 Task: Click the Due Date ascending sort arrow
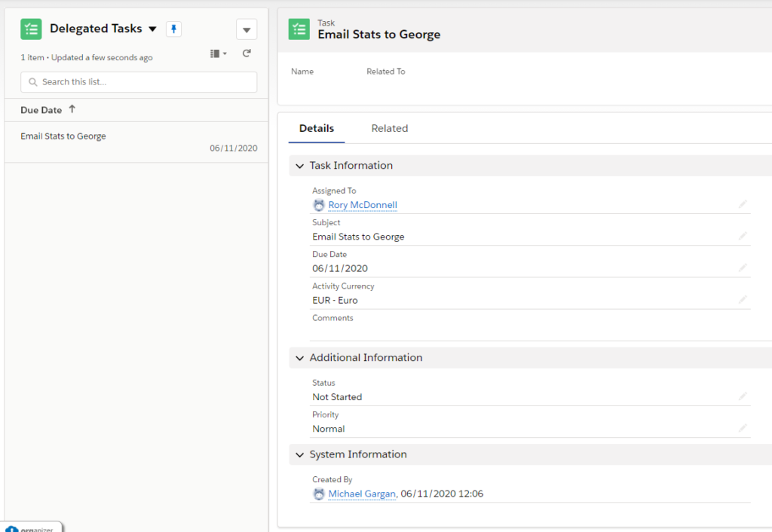[72, 109]
